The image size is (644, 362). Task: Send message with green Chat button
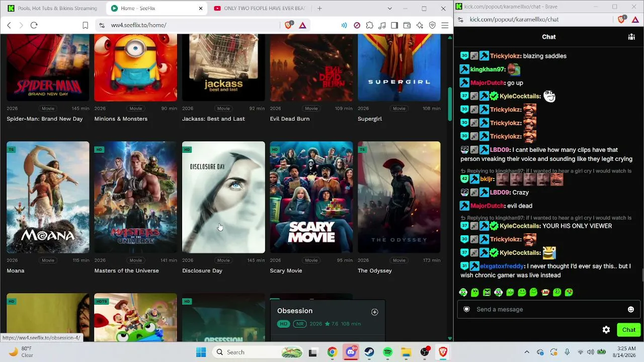(629, 330)
